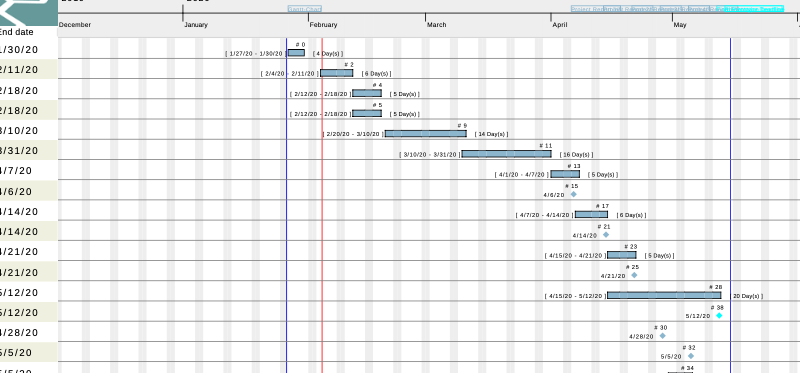Click the April month label in header
This screenshot has width=800, height=373.
tap(560, 24)
